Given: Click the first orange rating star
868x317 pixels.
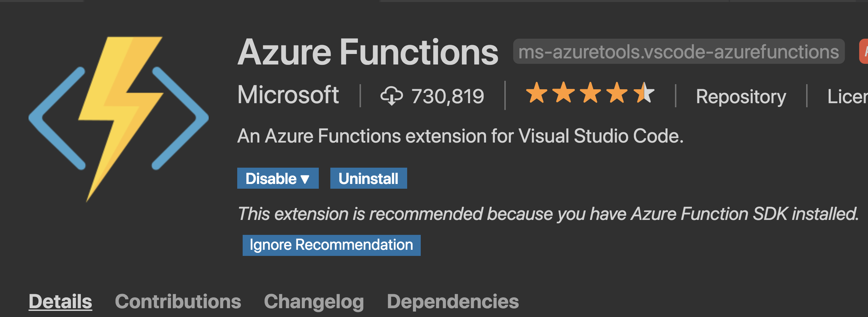Looking at the screenshot, I should [x=537, y=92].
